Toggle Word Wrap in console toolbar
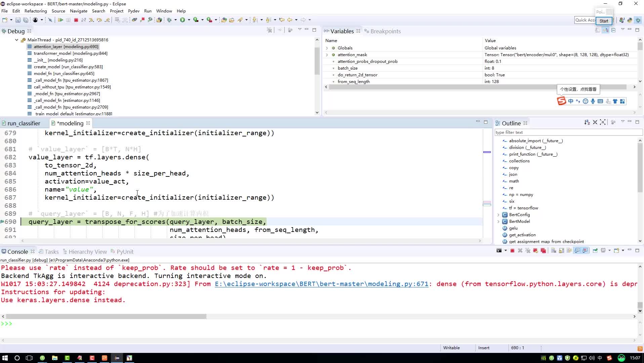 click(569, 251)
